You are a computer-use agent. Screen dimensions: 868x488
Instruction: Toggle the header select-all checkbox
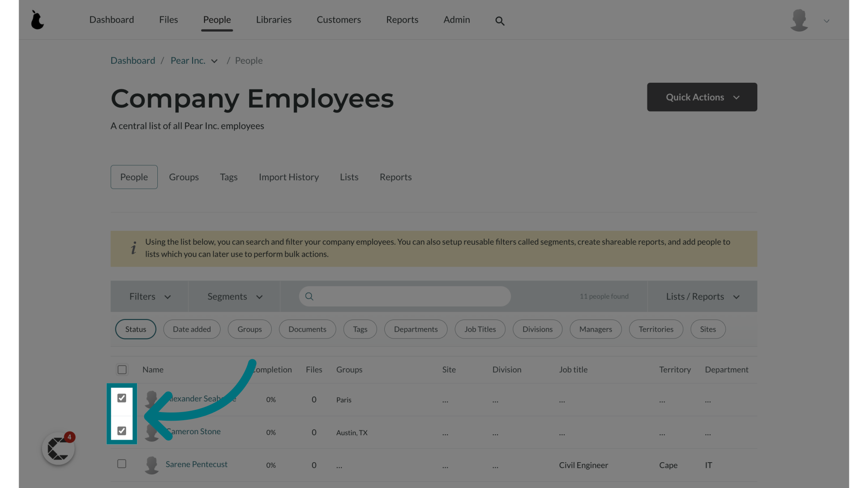[x=122, y=370]
